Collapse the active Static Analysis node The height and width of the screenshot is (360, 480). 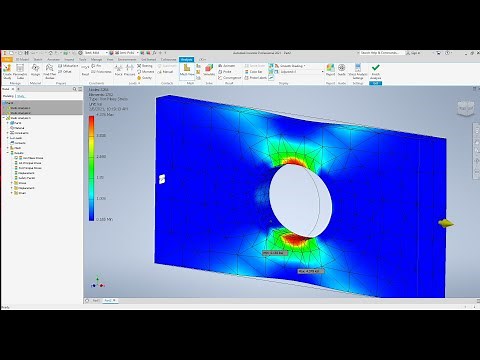(4, 118)
